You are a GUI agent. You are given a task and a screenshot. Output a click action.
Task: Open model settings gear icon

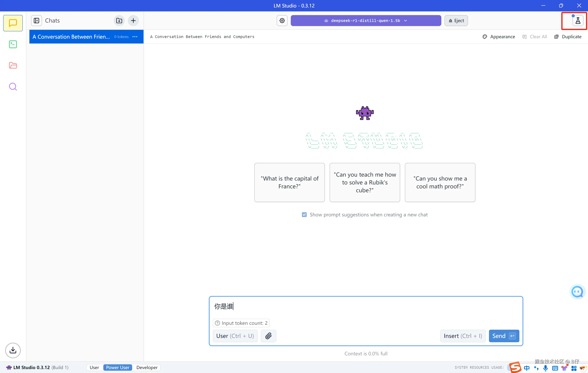pyautogui.click(x=282, y=21)
